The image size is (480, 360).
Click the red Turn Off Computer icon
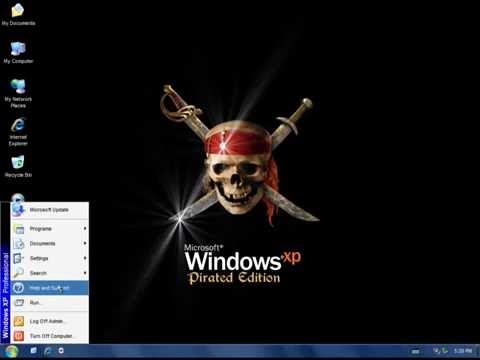19,336
